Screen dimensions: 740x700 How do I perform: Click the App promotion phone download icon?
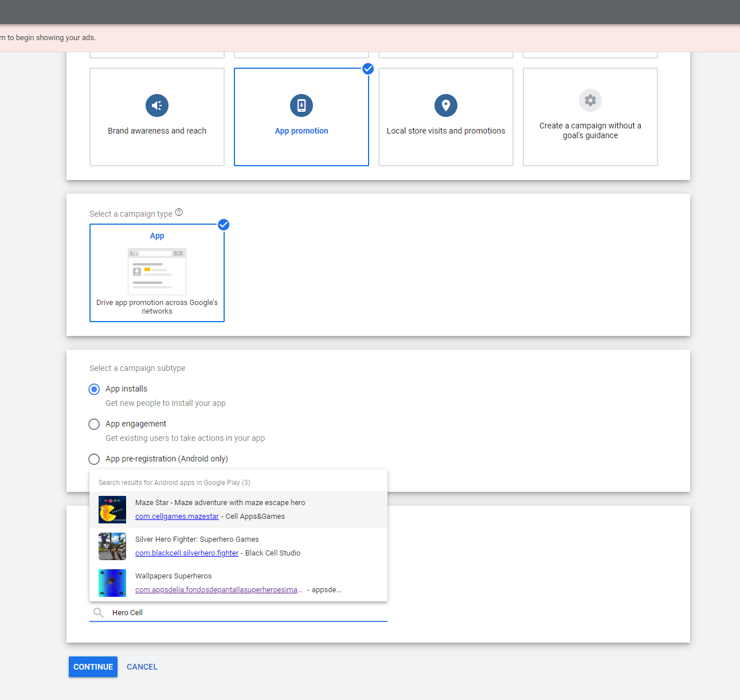pos(302,105)
